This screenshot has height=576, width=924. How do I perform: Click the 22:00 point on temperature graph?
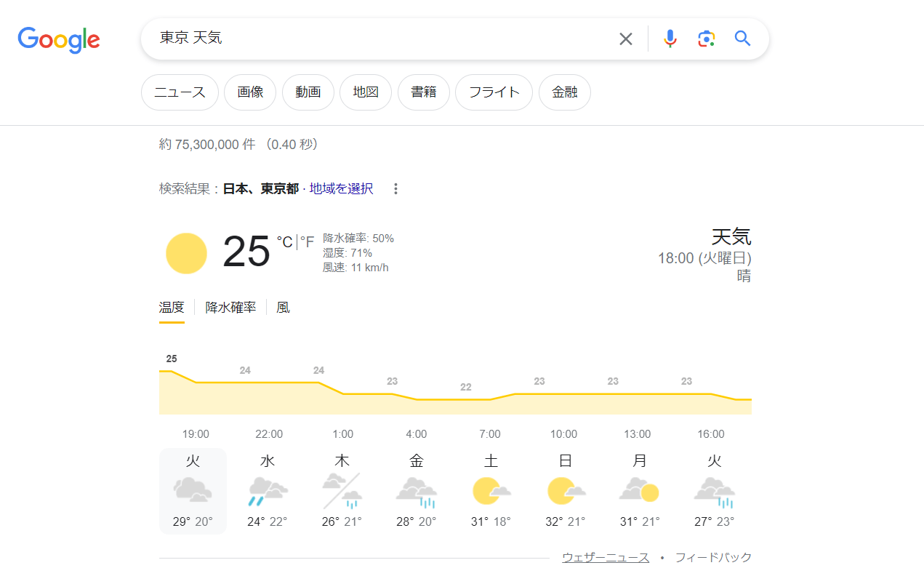click(269, 383)
